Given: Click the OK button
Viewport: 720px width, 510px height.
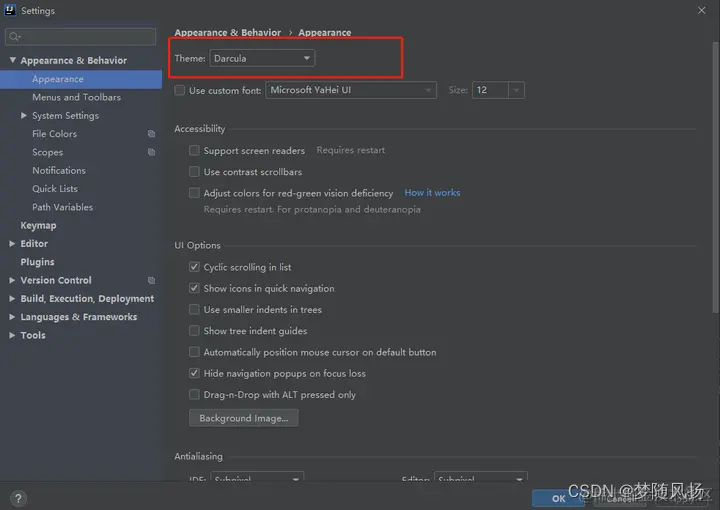Looking at the screenshot, I should coord(558,498).
